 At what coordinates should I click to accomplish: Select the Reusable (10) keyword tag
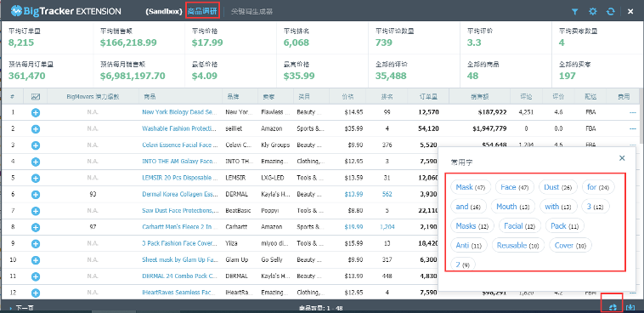pos(518,246)
